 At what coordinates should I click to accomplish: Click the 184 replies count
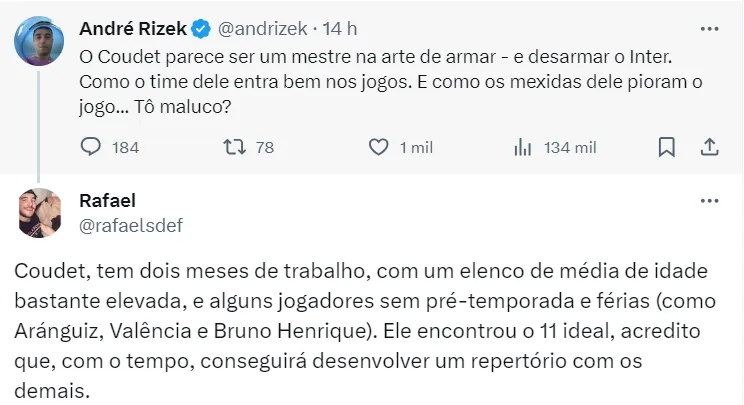pyautogui.click(x=126, y=147)
